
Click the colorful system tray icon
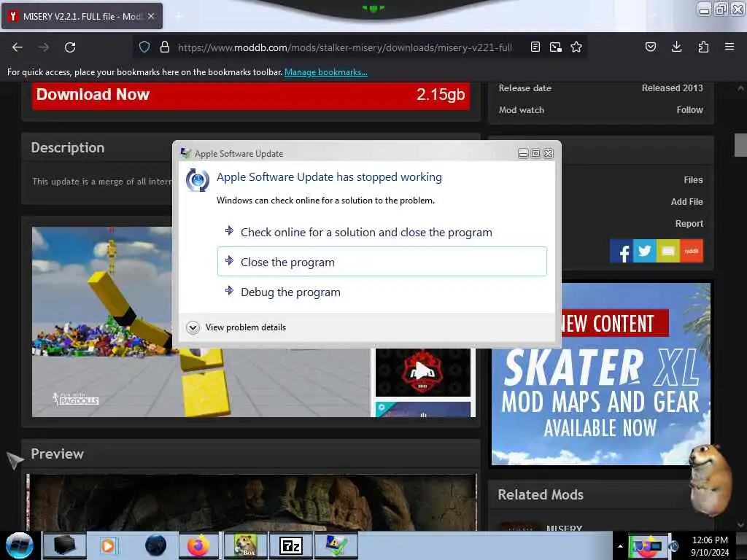point(648,546)
